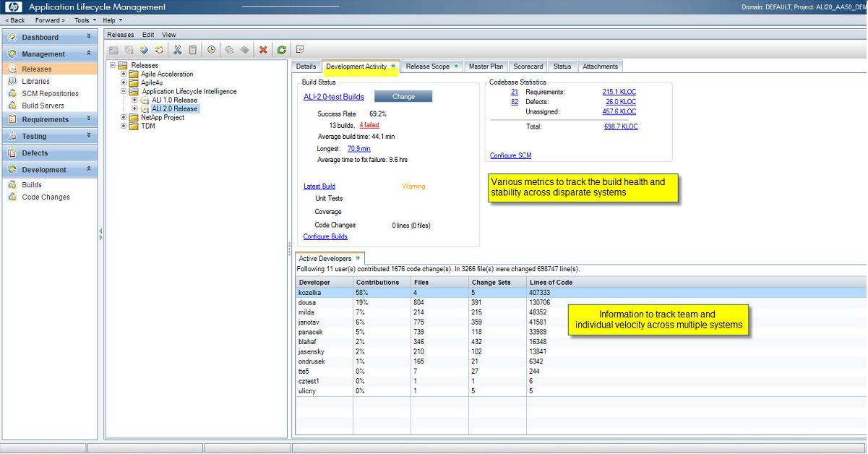Expand the Agile Acceleration tree node
The width and height of the screenshot is (868, 454).
124,74
